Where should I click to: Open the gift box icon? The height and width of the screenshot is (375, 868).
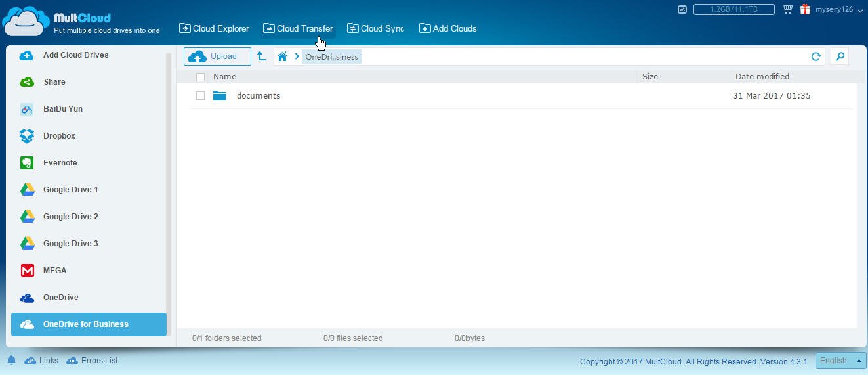[x=804, y=9]
